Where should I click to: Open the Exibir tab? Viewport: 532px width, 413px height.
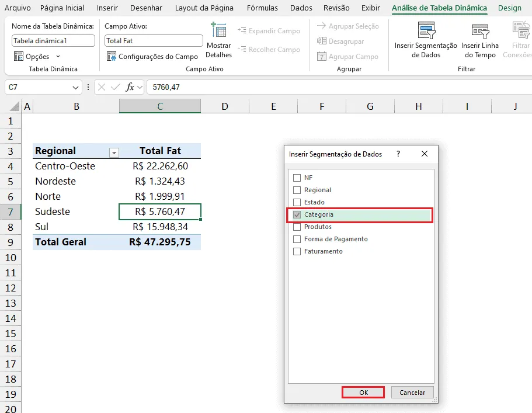click(370, 8)
